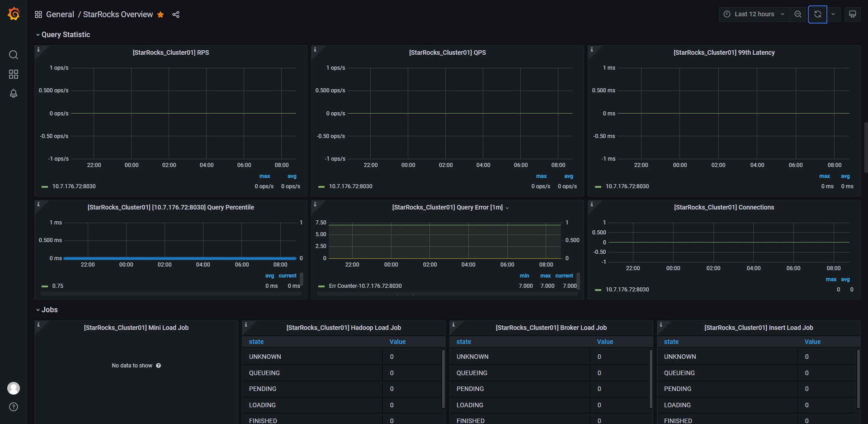Share the dashboard via share icon
Image resolution: width=868 pixels, height=424 pixels.
tap(176, 14)
